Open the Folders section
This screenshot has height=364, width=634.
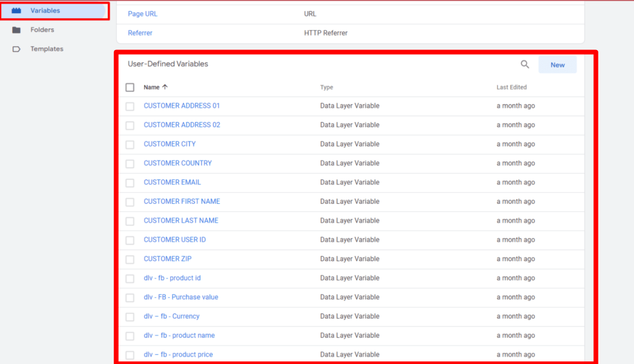click(x=42, y=30)
